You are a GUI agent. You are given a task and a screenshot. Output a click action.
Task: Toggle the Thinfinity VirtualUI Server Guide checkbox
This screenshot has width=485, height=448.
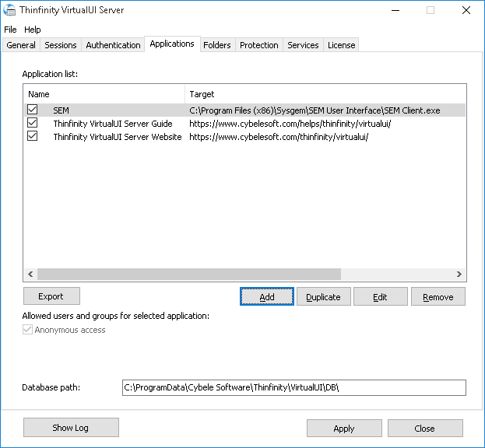[33, 124]
